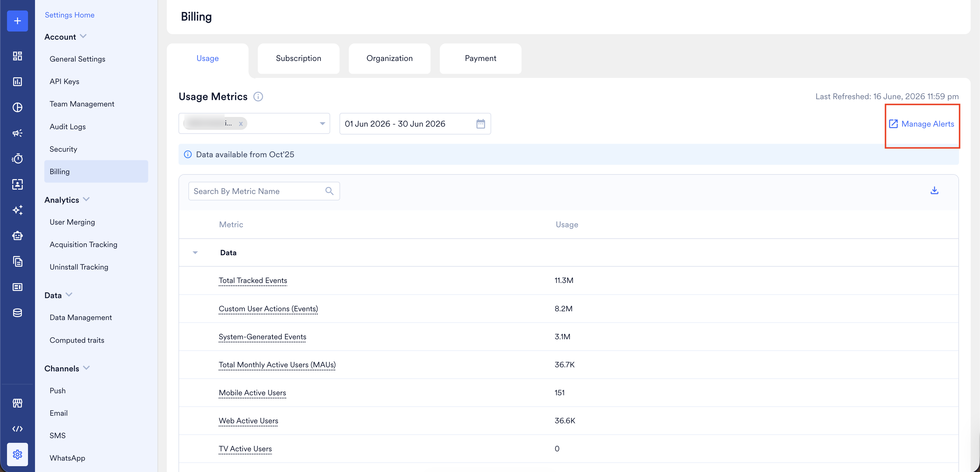The image size is (980, 472).
Task: Click the date range field 01 Jun 2026
Action: pyautogui.click(x=415, y=124)
